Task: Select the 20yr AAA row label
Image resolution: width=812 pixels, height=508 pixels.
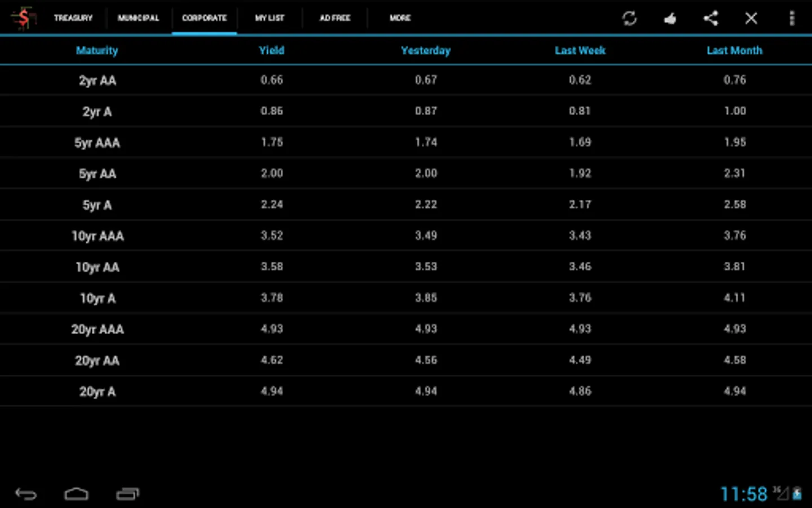Action: tap(97, 329)
